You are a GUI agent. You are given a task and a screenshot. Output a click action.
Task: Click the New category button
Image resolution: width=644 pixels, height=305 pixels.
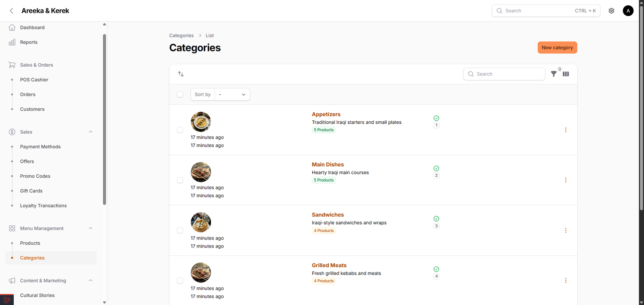coord(557,47)
